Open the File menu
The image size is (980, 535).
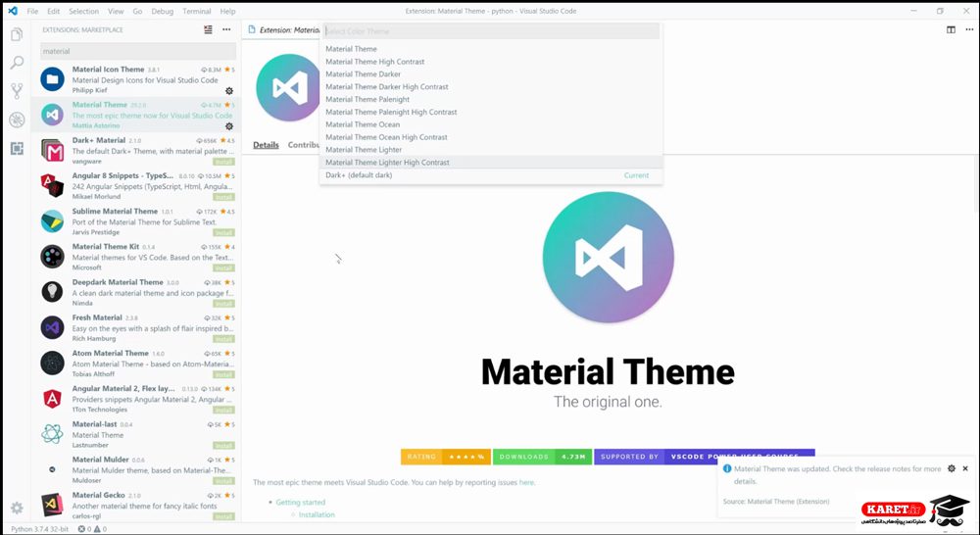pos(32,11)
